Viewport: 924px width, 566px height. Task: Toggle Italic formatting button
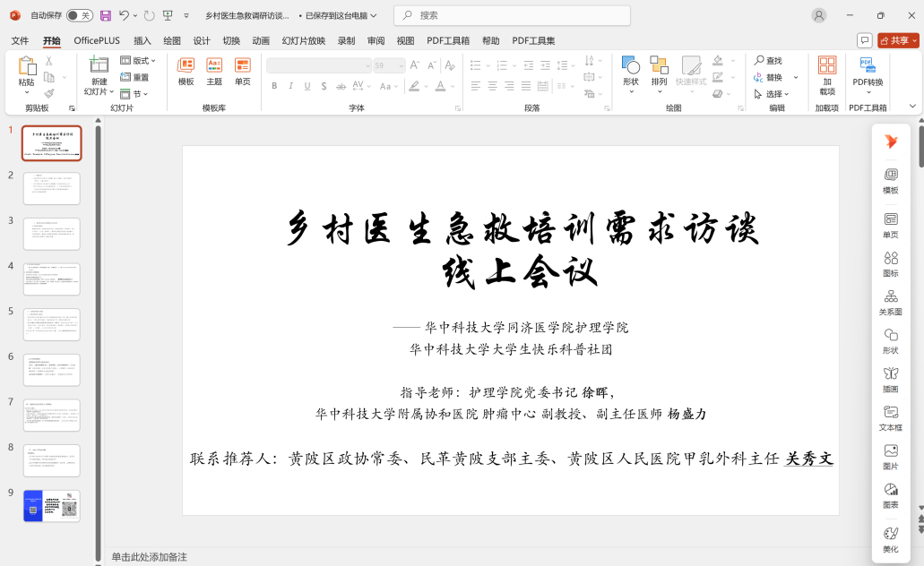click(290, 86)
